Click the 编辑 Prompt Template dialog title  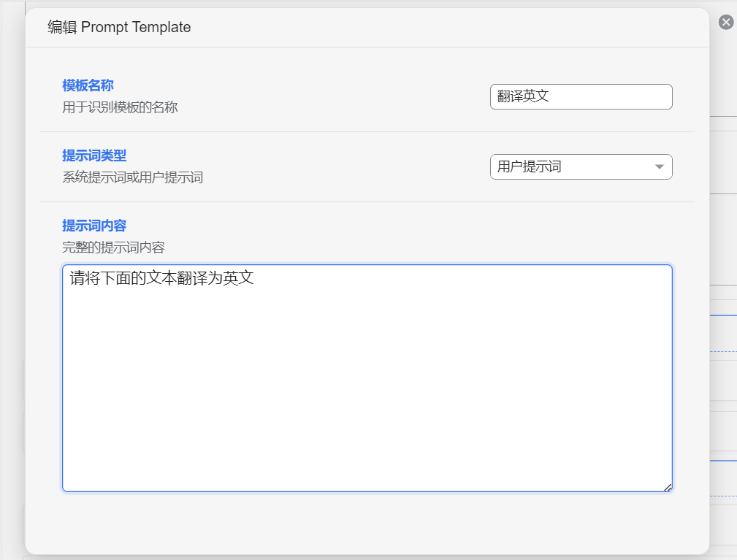coord(119,28)
